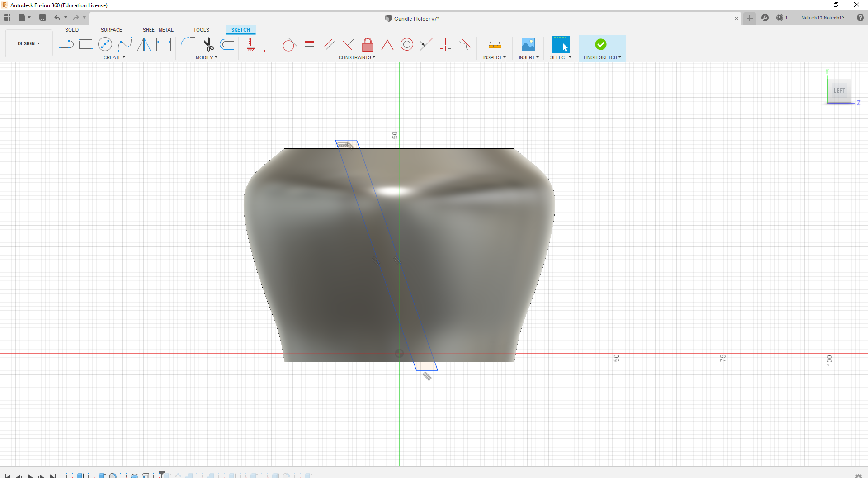The height and width of the screenshot is (478, 868).
Task: Select the Equal constraint icon
Action: [310, 44]
